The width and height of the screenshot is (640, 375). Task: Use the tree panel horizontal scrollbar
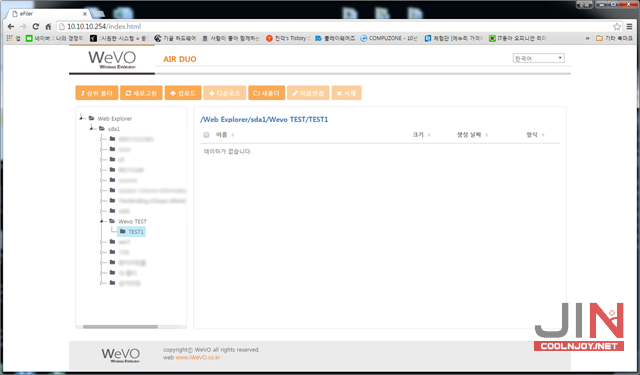(x=120, y=326)
